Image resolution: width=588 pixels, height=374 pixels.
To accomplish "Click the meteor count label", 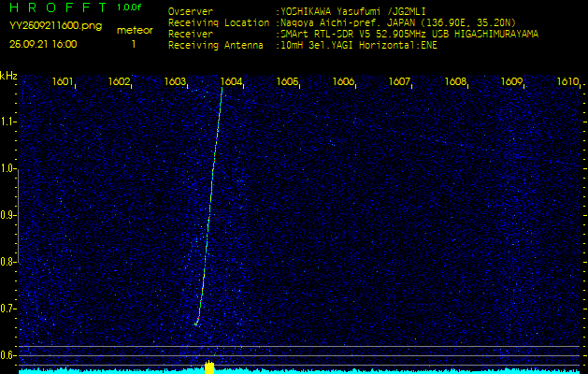I will tap(134, 30).
